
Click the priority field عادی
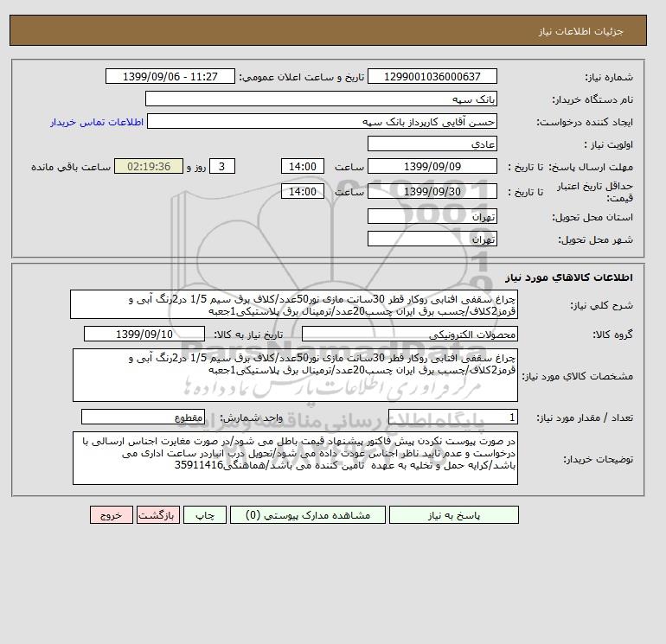[432, 143]
